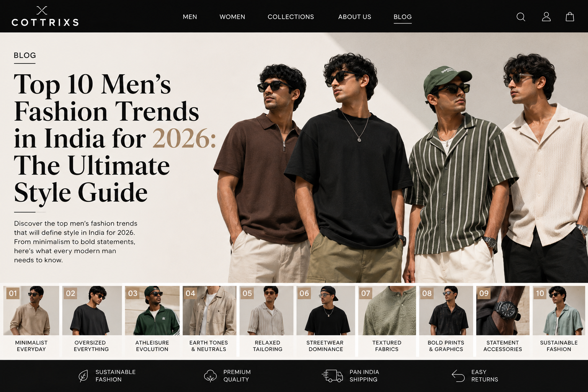Open trend 06 Streetwear Dominance thumbnail
This screenshot has height=392, width=588.
[326, 310]
